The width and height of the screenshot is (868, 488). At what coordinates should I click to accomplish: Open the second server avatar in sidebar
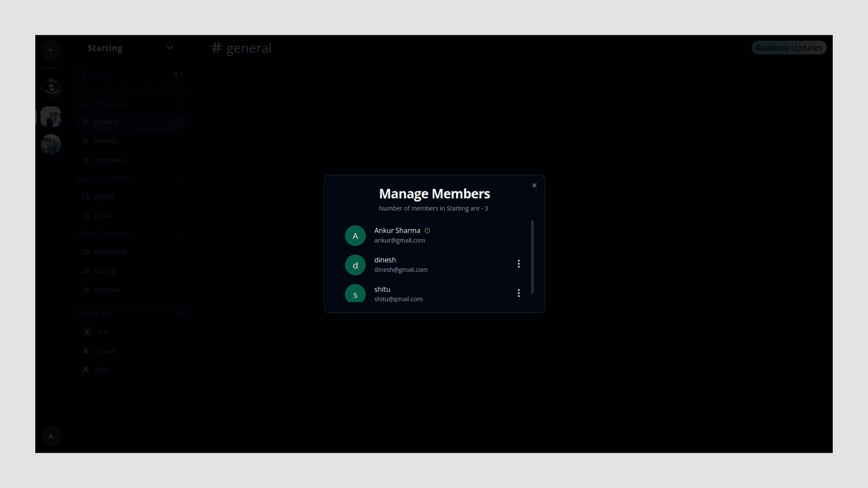pyautogui.click(x=51, y=117)
